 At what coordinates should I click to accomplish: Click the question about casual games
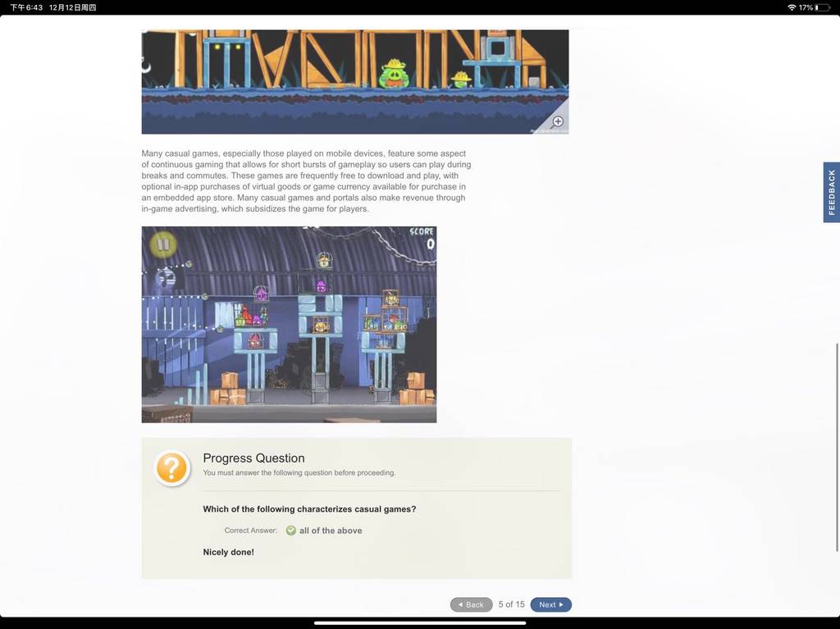pos(309,509)
